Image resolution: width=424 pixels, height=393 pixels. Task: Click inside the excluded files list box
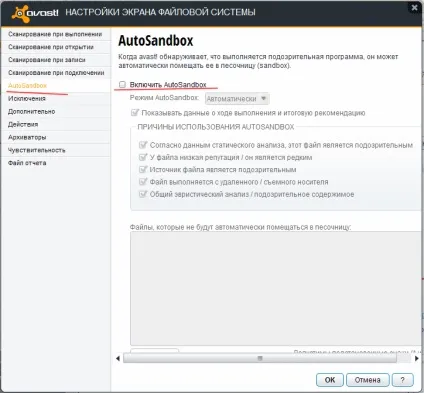(276, 288)
